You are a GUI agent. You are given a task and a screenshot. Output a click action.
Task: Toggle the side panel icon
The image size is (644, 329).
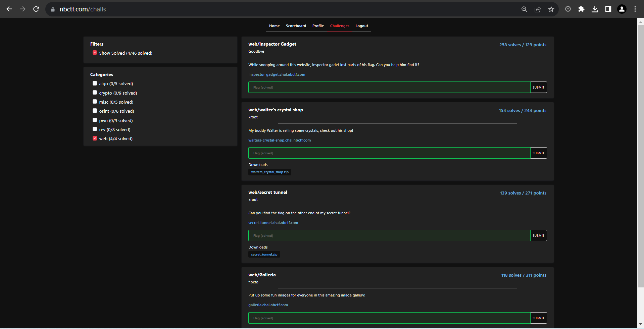coord(608,9)
